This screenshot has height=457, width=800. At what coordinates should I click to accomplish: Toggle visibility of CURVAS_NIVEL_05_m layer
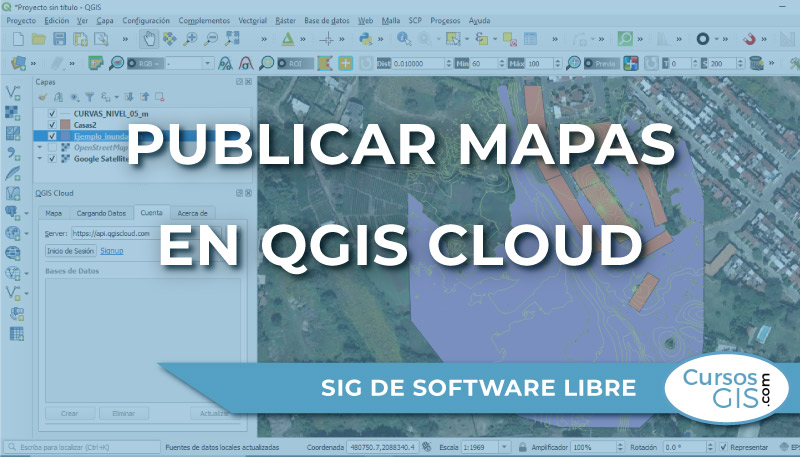tap(53, 114)
